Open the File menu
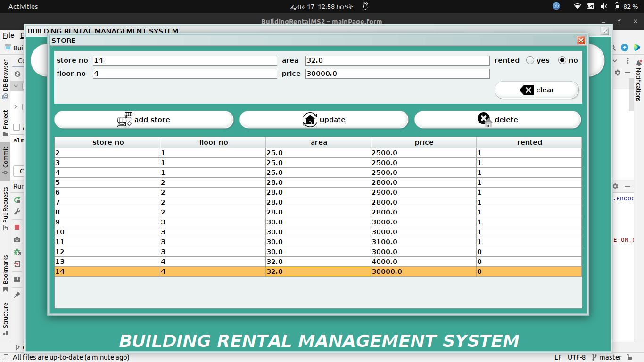This screenshot has width=644, height=362. click(x=8, y=35)
